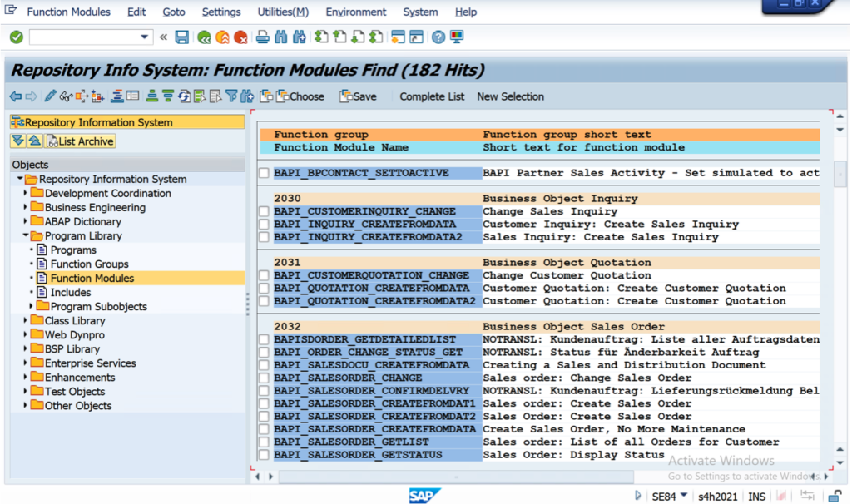Open the Edit menu
The width and height of the screenshot is (852, 504).
coord(136,12)
